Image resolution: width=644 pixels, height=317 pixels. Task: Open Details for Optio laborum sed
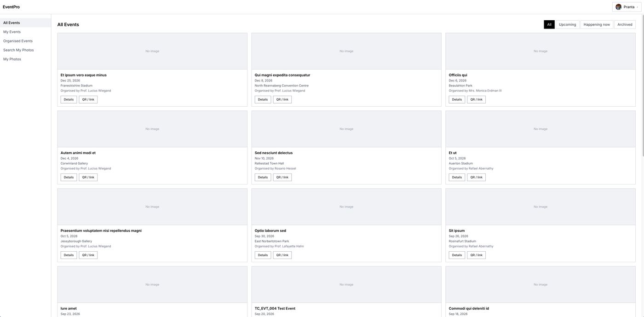pos(263,255)
